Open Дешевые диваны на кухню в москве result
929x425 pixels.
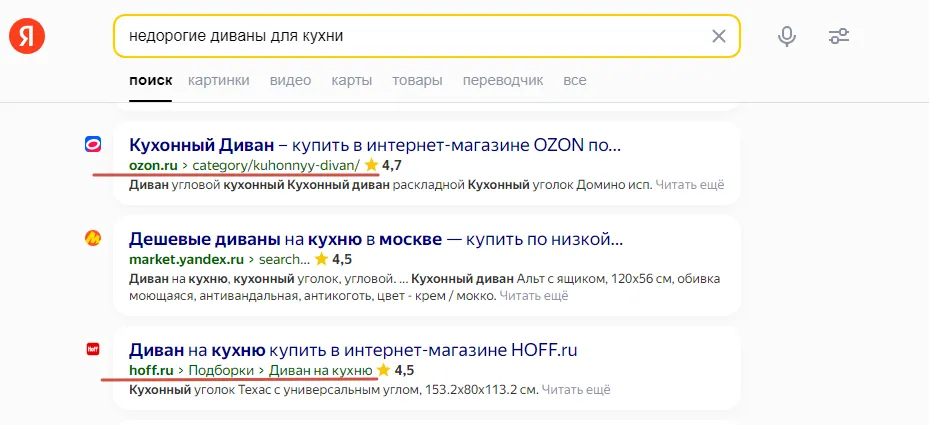tap(376, 239)
